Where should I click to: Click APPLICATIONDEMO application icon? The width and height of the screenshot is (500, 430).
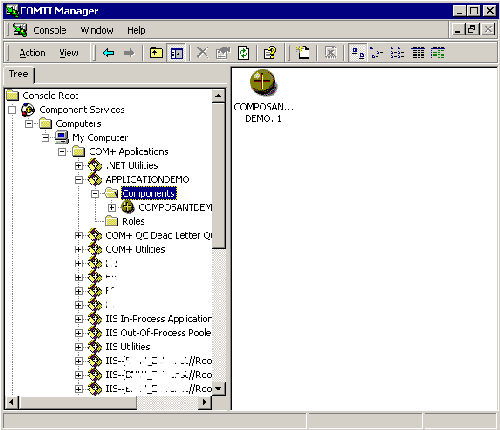[x=95, y=179]
